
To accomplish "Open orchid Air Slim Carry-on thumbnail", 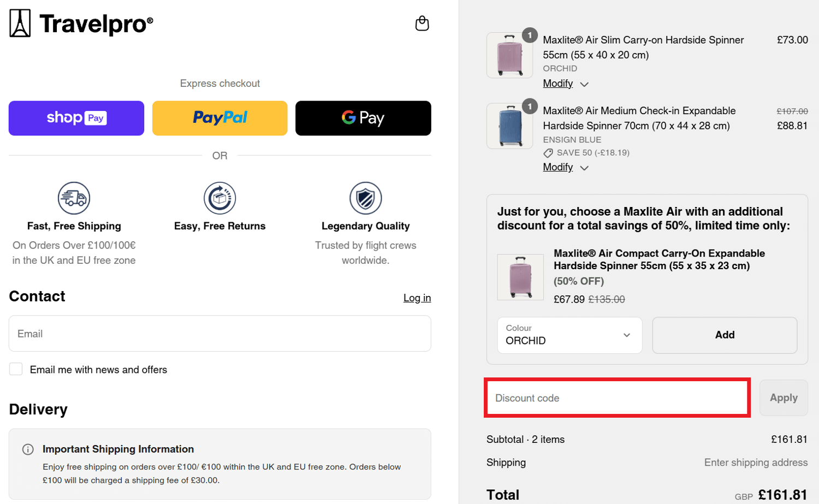I will (x=509, y=55).
